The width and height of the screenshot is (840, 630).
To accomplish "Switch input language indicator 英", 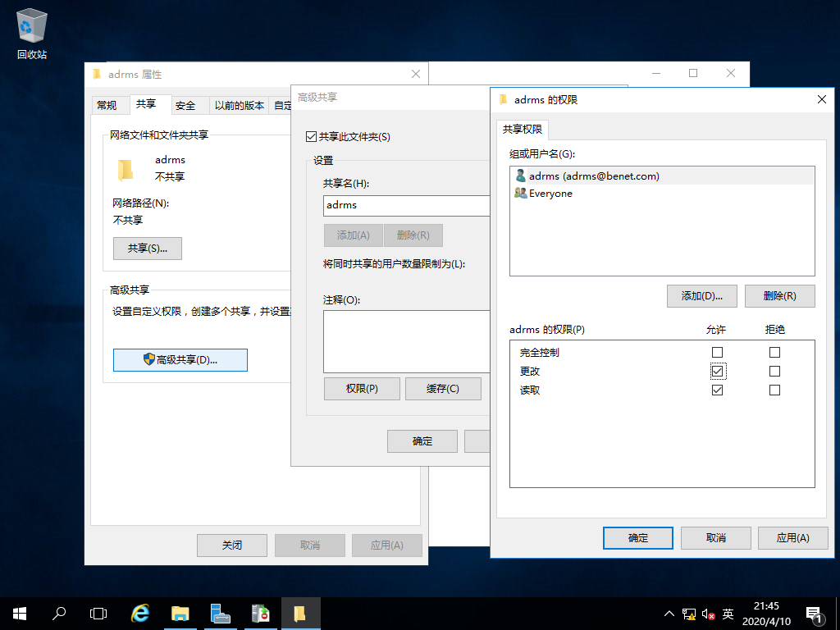I will click(x=728, y=614).
